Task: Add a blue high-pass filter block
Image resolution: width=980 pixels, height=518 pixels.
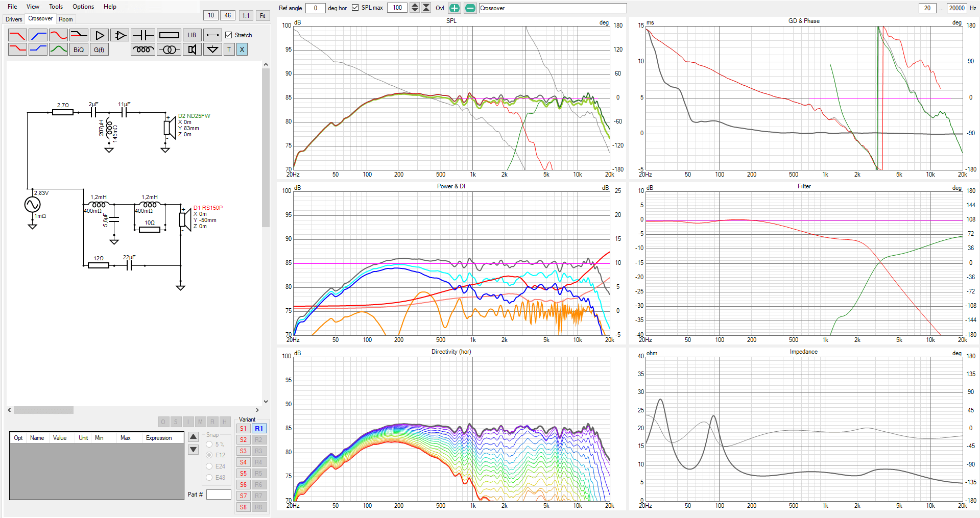Action: click(38, 35)
